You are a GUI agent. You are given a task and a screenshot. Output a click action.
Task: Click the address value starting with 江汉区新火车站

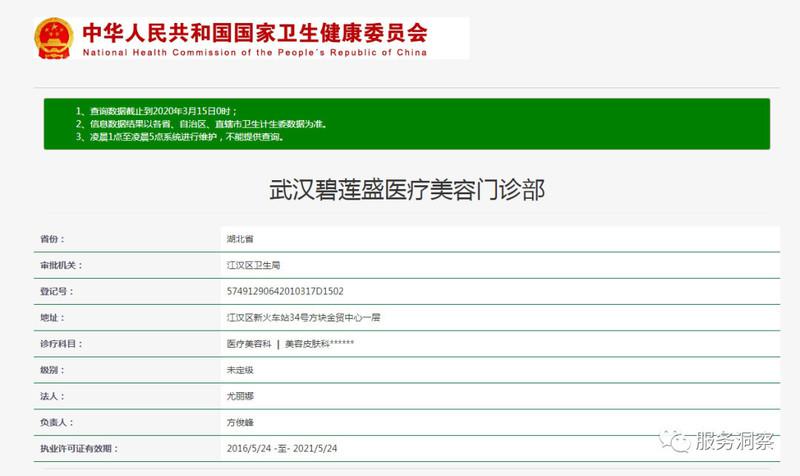point(303,318)
